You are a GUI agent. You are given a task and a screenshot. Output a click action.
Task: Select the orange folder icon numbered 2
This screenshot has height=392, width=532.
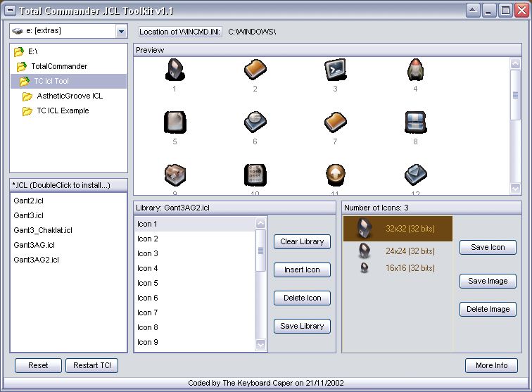coord(255,70)
